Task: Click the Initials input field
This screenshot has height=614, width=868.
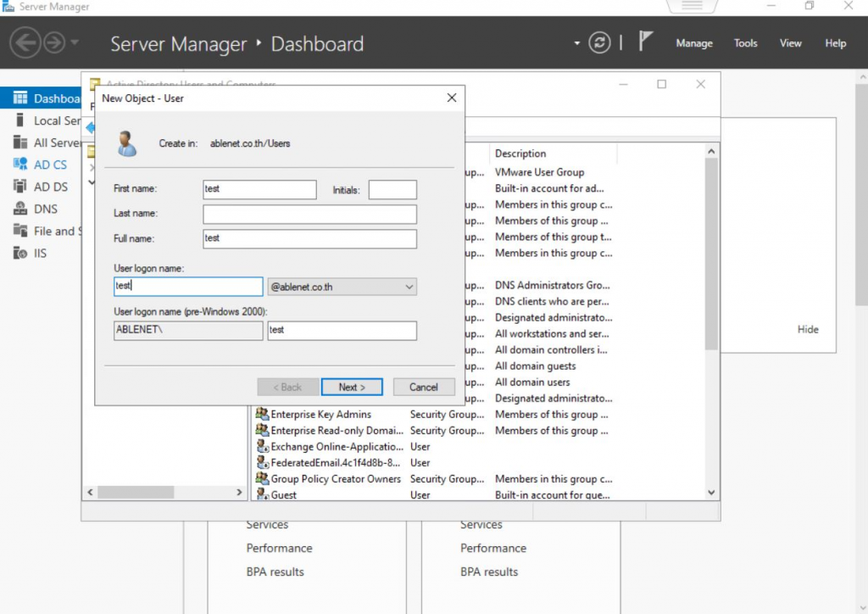Action: (392, 190)
